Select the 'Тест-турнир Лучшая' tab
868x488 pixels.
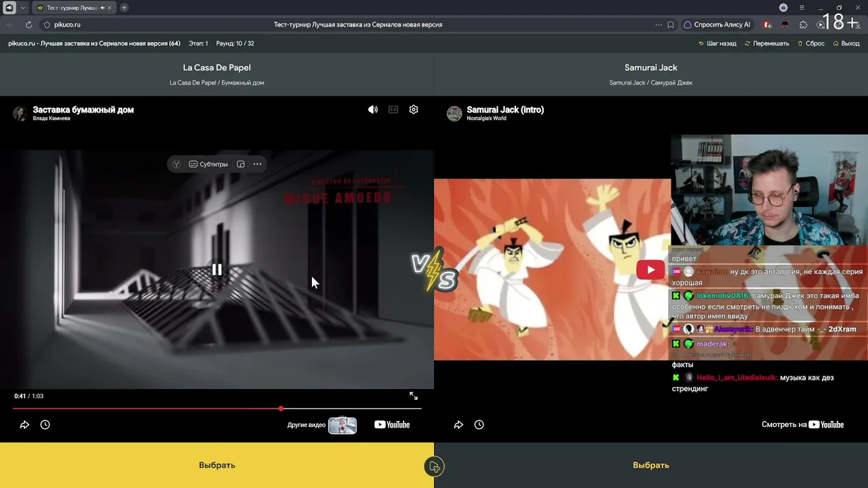[x=74, y=7]
